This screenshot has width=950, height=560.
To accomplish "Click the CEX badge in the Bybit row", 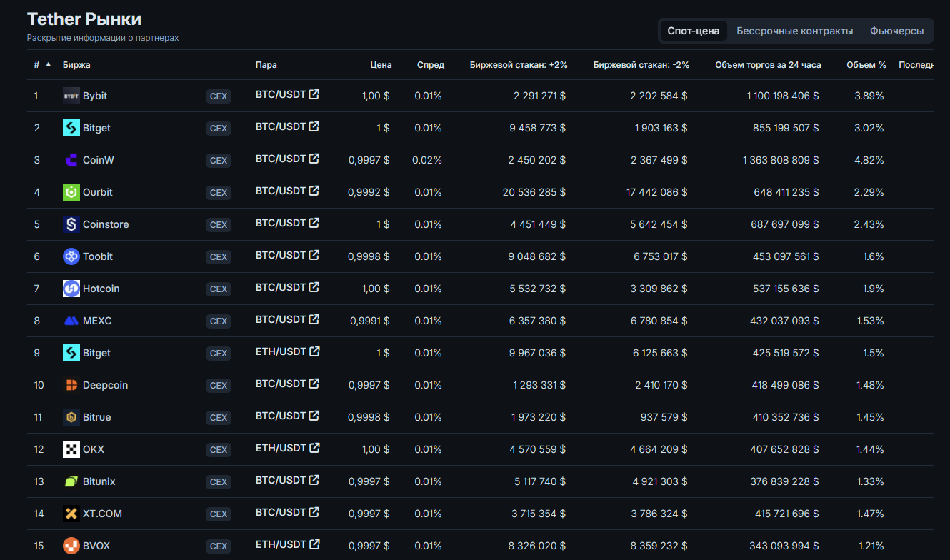I will (219, 96).
